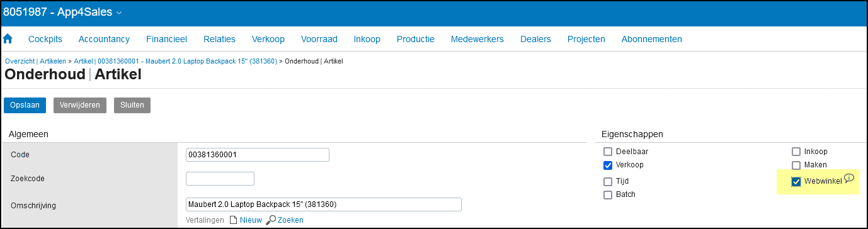Open the Voorraad menu
Viewport: 868px width, 229px height.
coord(319,39)
